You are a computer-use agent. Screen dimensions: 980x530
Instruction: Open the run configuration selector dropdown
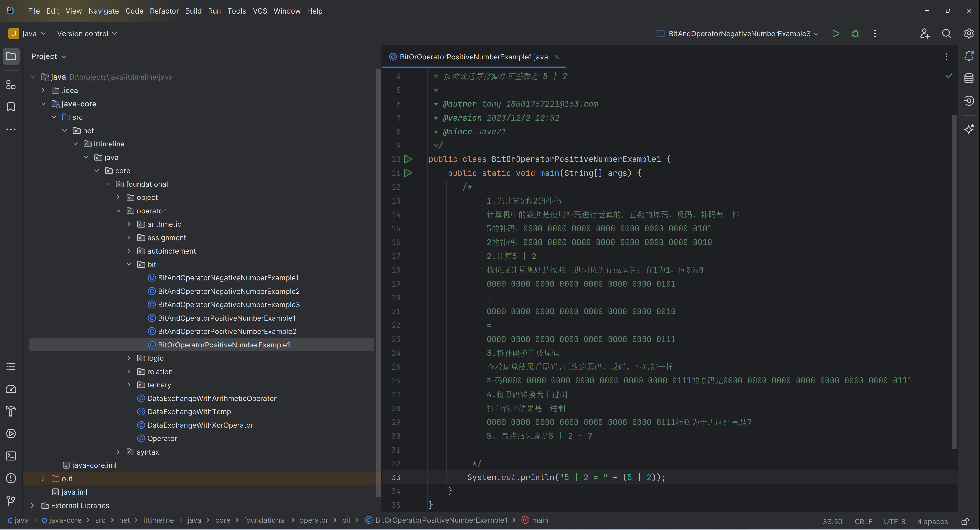(x=738, y=33)
